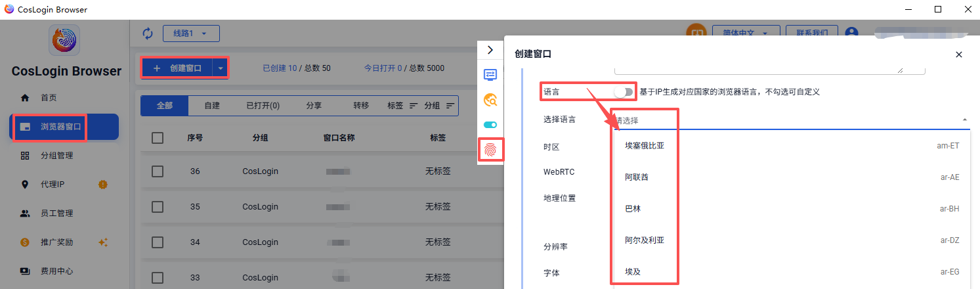The height and width of the screenshot is (289, 980).
Task: Collapse the 请选择 language select arrow
Action: point(964,120)
